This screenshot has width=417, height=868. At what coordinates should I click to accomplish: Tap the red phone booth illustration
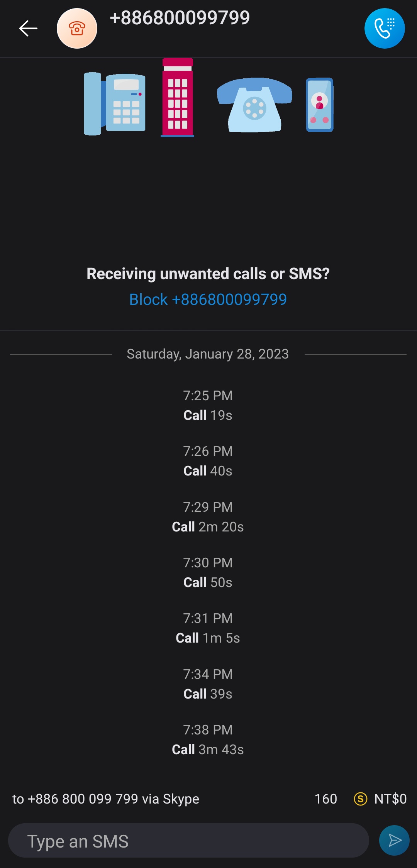click(178, 97)
